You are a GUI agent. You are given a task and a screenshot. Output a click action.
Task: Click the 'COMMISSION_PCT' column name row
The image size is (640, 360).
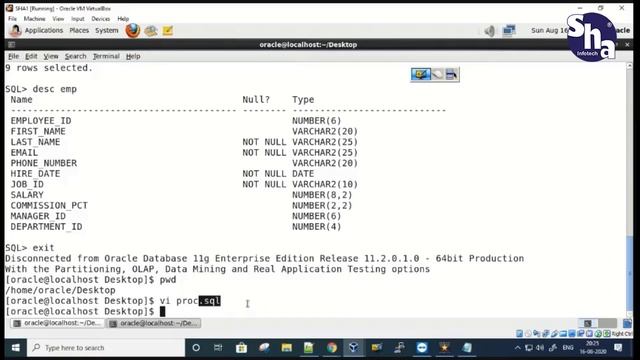pos(49,206)
